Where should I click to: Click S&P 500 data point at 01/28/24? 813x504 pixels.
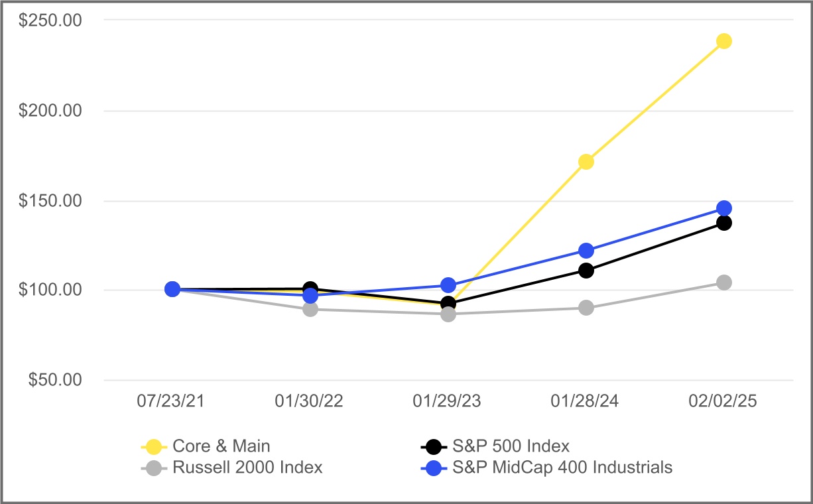586,271
